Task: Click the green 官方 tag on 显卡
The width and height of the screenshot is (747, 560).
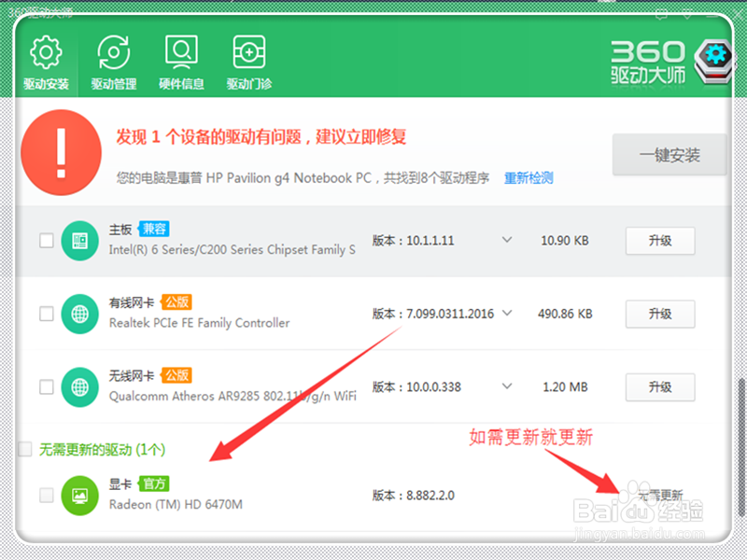Action: point(154,483)
